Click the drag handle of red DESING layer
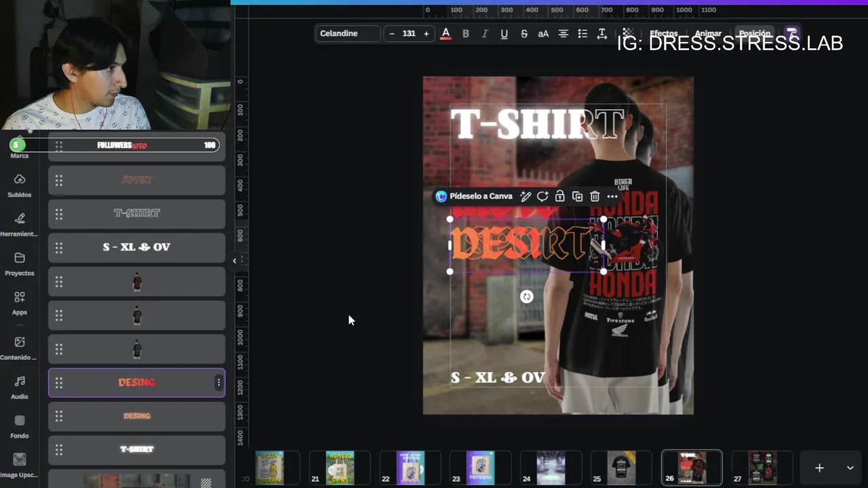This screenshot has width=868, height=488. (x=59, y=382)
